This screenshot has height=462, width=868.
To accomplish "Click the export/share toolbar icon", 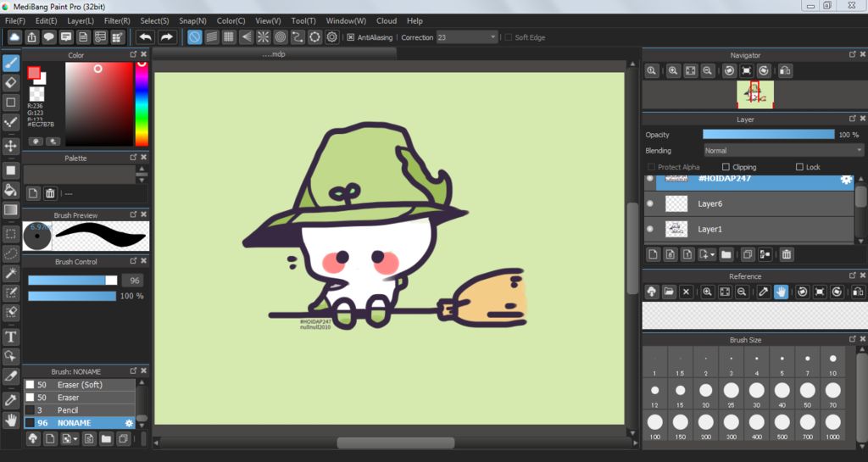I will click(x=31, y=37).
